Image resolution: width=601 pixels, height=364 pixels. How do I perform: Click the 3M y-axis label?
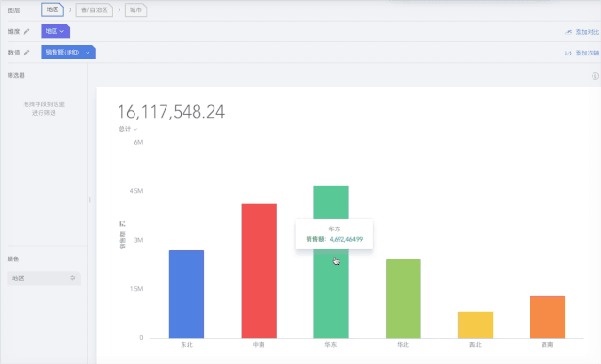pos(138,240)
